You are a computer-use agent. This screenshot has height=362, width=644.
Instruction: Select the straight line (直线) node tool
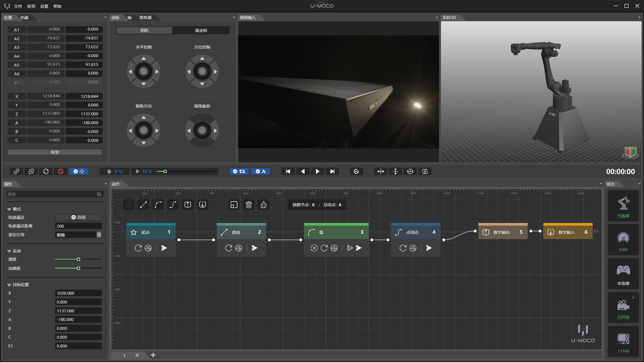[x=143, y=204]
